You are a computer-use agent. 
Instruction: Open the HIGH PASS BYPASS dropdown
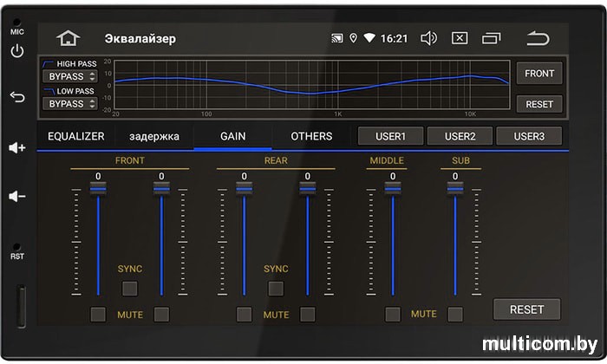[70, 76]
